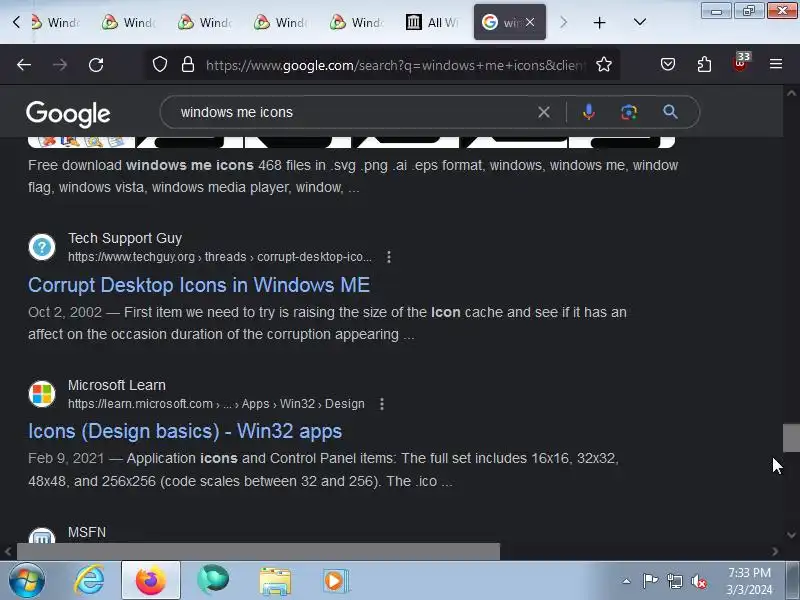Click the vertical scrollbar down arrow
Screen dimensions: 800x600
click(791, 535)
